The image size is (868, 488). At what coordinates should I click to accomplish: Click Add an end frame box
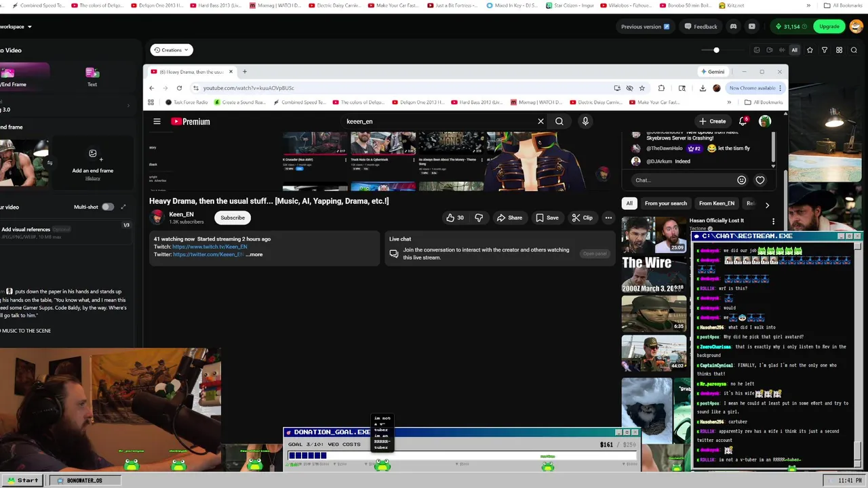click(x=93, y=163)
